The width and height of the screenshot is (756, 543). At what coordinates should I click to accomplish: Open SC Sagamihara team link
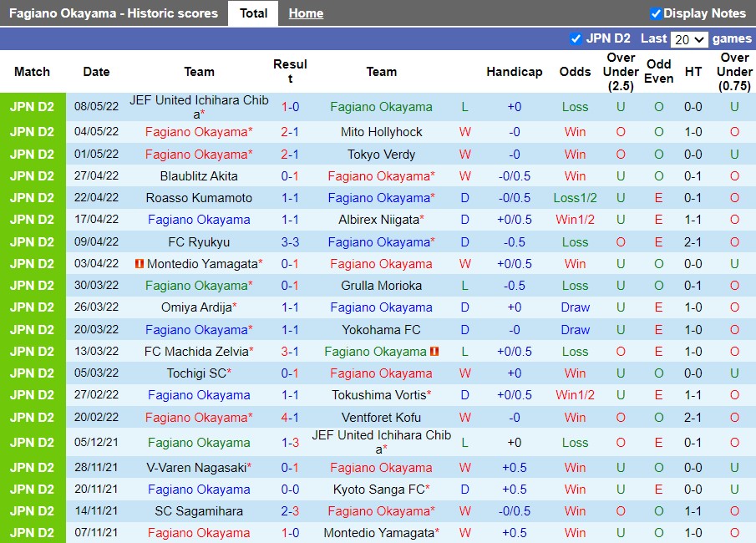199,511
